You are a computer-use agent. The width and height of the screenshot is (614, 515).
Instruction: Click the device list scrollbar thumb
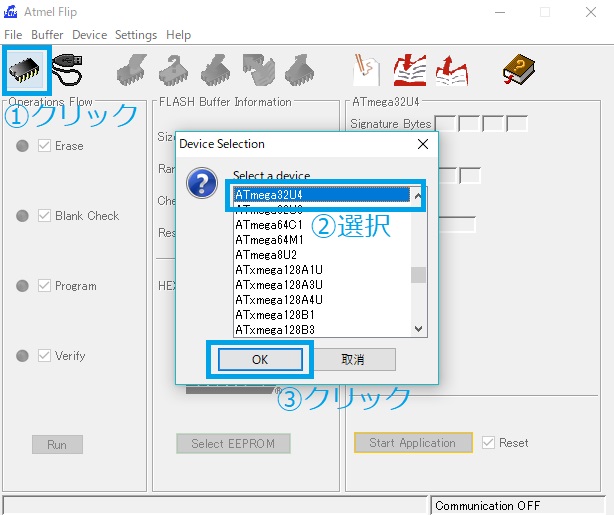(418, 275)
